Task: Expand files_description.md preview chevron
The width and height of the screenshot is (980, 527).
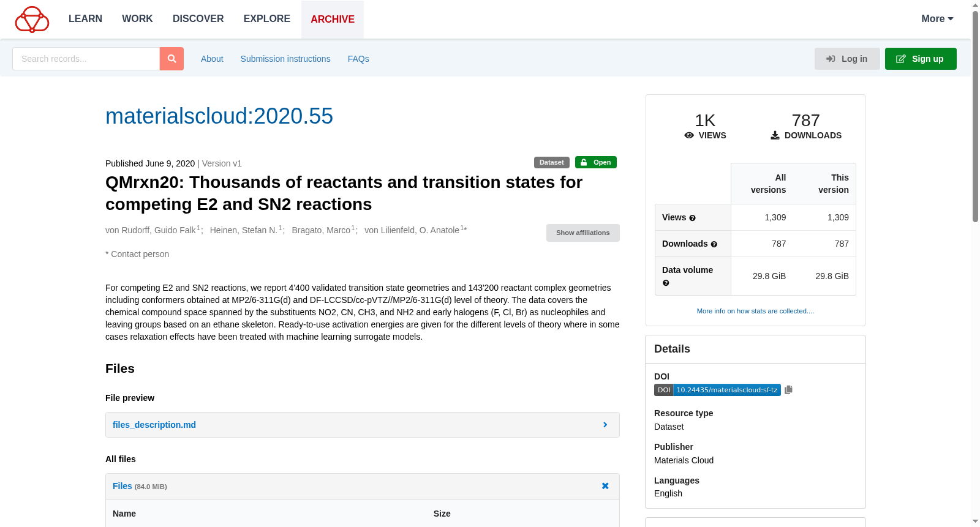Action: coord(605,425)
